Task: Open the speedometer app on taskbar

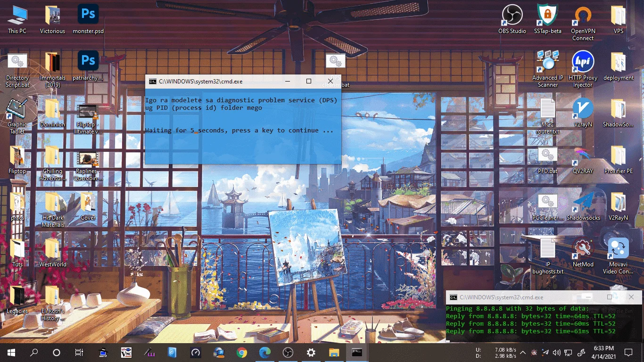Action: pyautogui.click(x=196, y=352)
